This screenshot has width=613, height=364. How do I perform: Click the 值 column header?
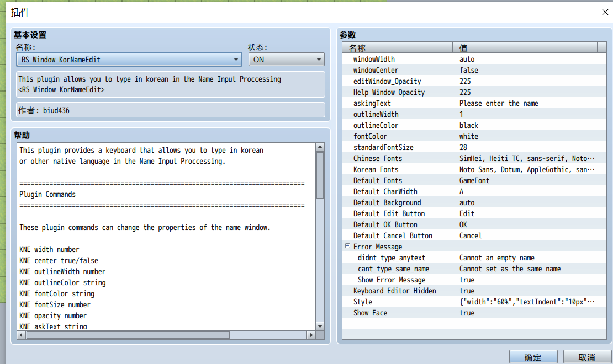[x=525, y=47]
